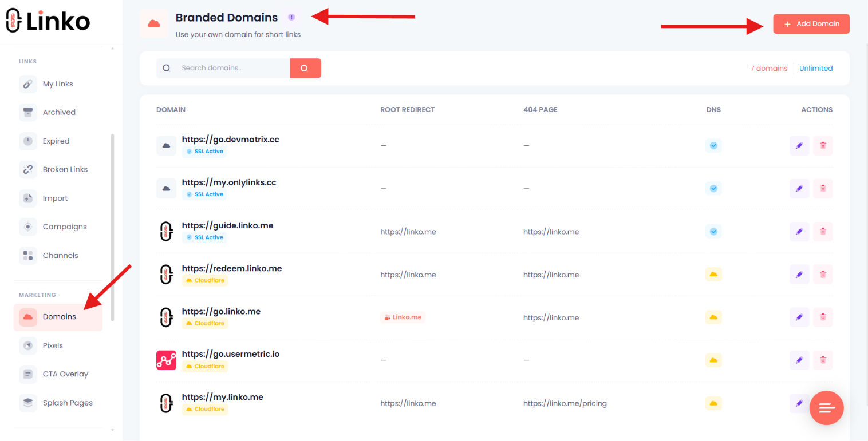Open the https://redeem.linko.me domain link
Image resolution: width=868 pixels, height=441 pixels.
(232, 268)
